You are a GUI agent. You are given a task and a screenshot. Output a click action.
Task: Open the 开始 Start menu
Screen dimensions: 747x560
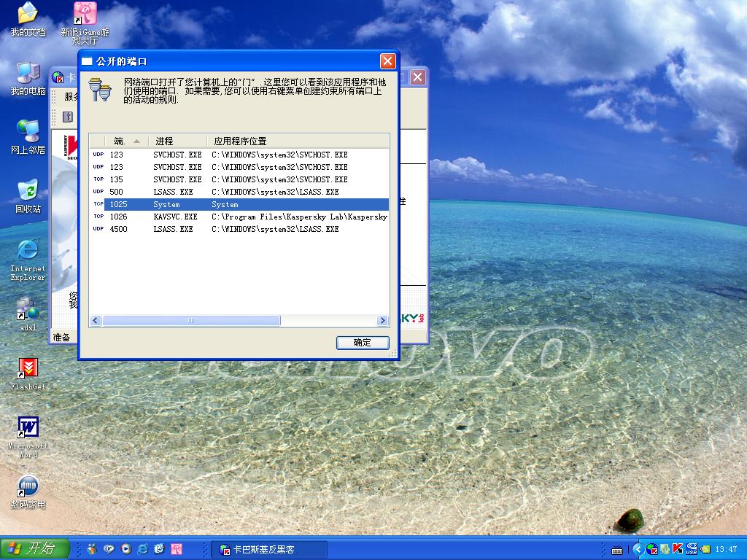pyautogui.click(x=35, y=548)
